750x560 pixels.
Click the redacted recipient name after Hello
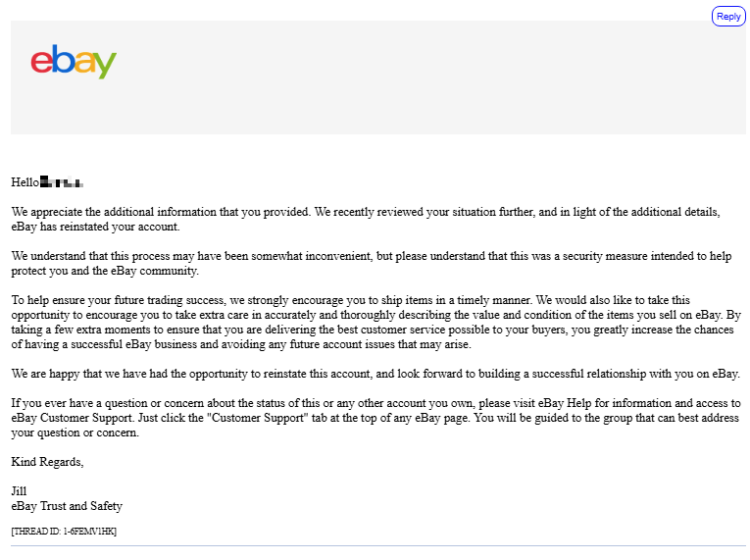[x=62, y=182]
